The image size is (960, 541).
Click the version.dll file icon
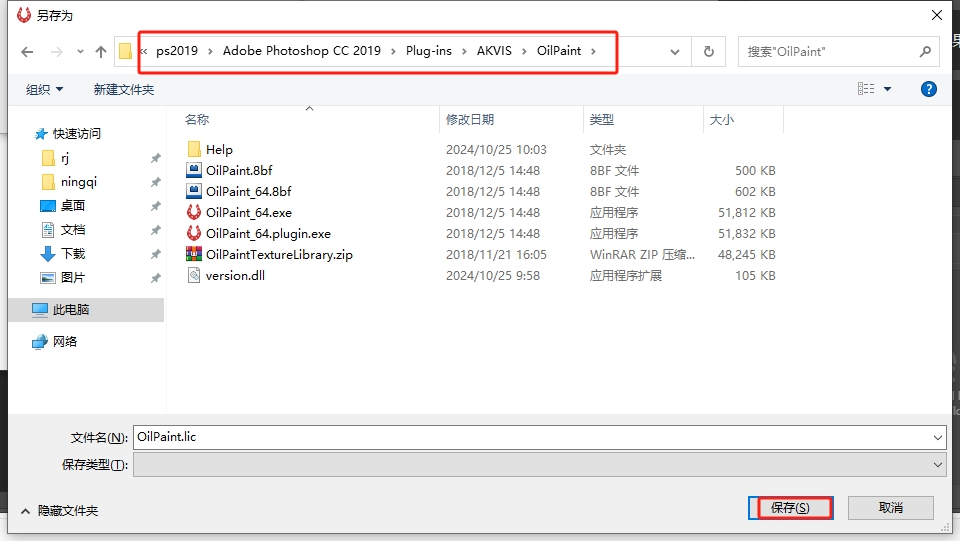coord(194,275)
